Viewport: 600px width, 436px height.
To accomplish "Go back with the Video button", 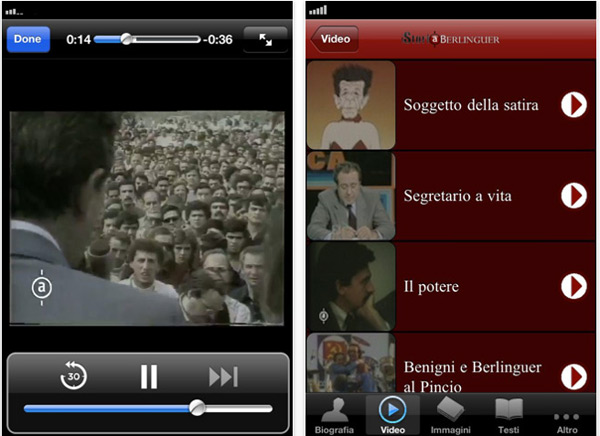I will pyautogui.click(x=334, y=39).
